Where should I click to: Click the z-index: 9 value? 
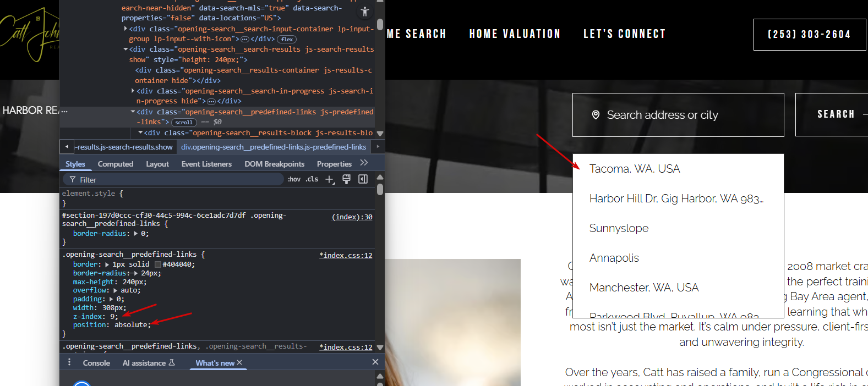(113, 317)
